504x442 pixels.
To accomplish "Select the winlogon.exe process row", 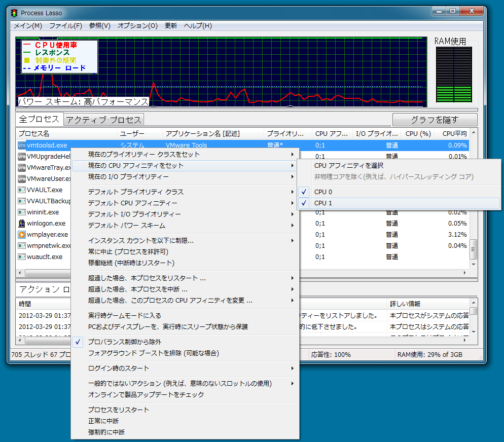I will click(46, 223).
